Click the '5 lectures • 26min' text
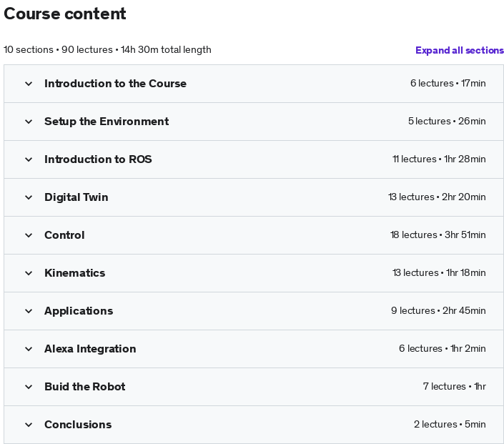504x444 pixels. point(447,122)
